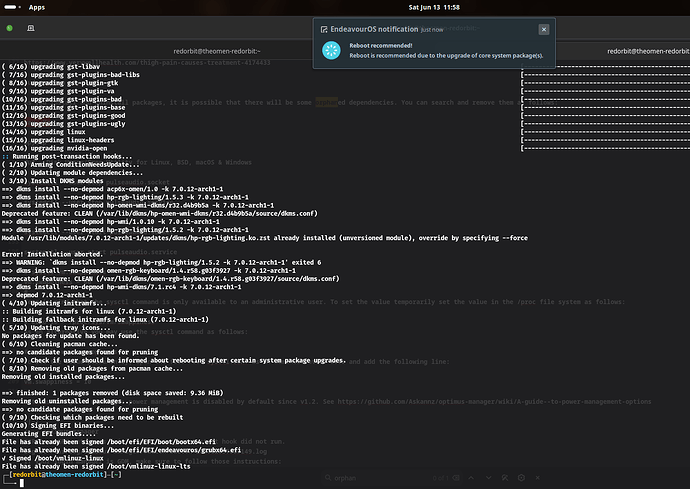Screen dimensions: 690x489
Task: Switch to the right redorbit@theomen-redorbit terminal tab
Action: point(648,51)
